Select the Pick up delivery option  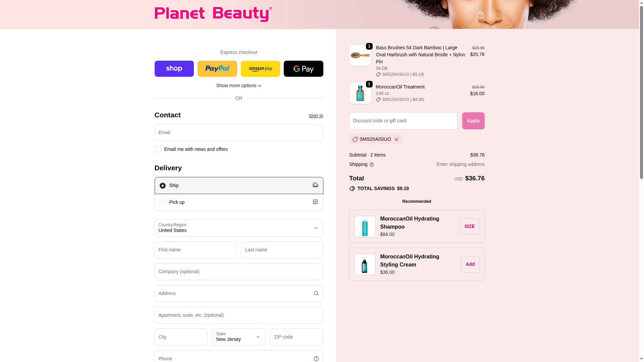[239, 202]
